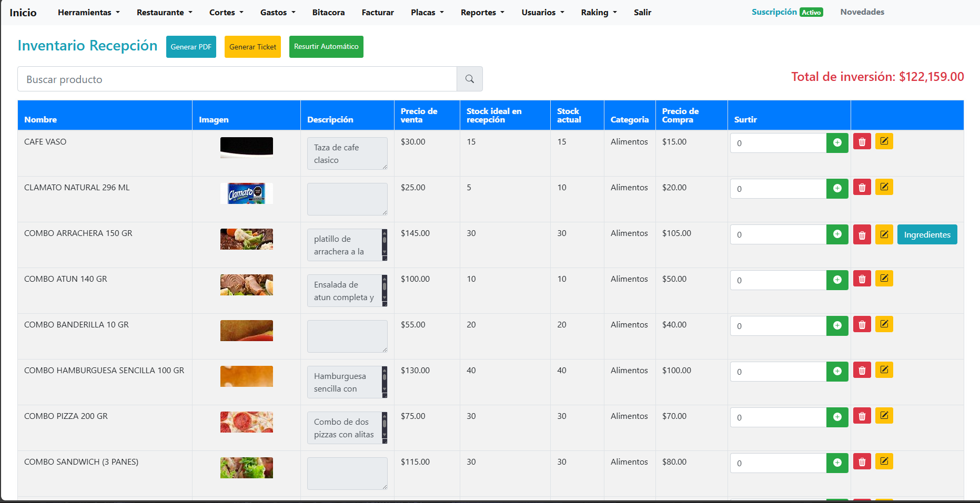Expand the Herramientas dropdown menu
This screenshot has height=503, width=980.
(88, 13)
